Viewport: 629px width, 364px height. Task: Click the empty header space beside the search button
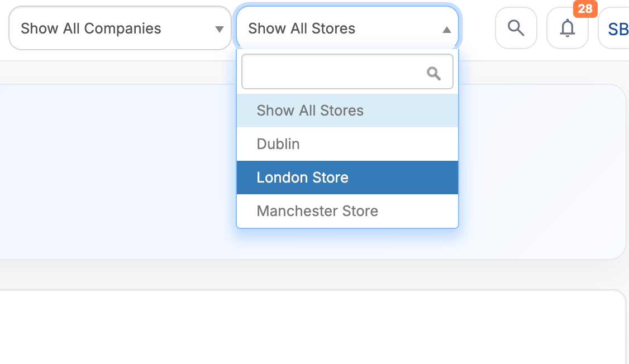tap(476, 28)
